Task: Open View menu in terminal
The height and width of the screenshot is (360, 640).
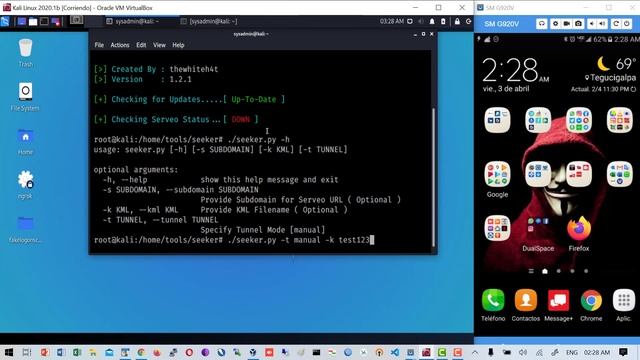Action: pos(159,45)
